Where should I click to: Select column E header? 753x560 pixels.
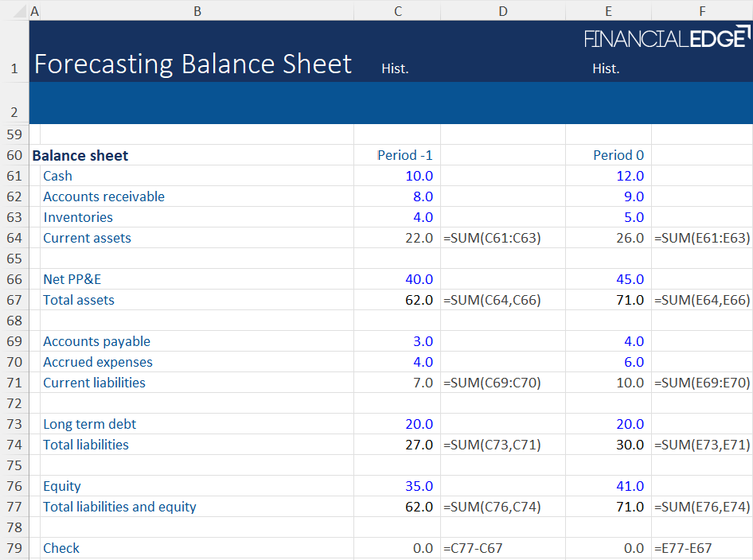(608, 11)
